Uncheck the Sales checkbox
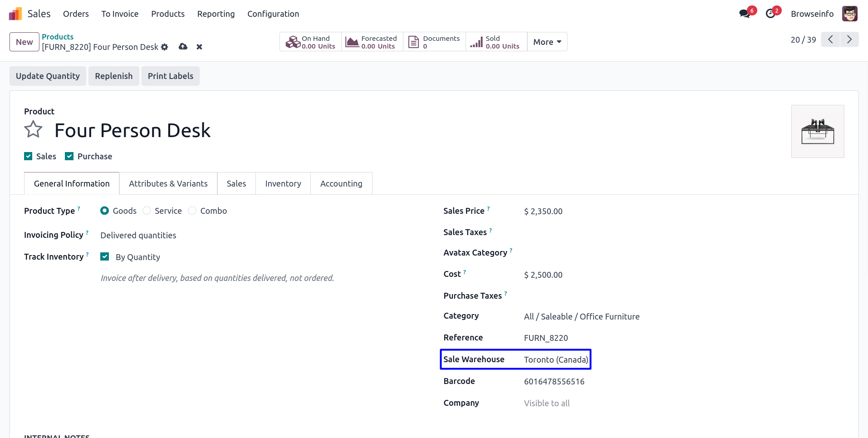Screen dimensions: 868x438 point(28,157)
